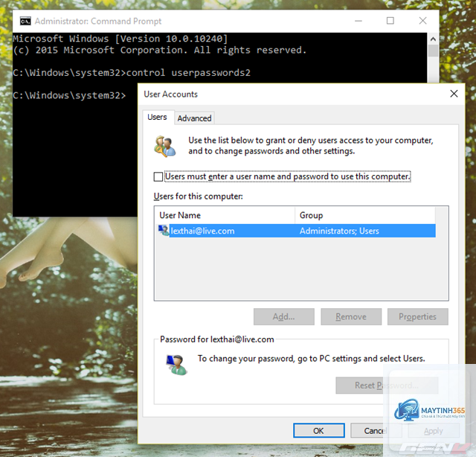Toggle 'Users must enter a user name' checkbox
476x457 pixels.
tap(158, 176)
